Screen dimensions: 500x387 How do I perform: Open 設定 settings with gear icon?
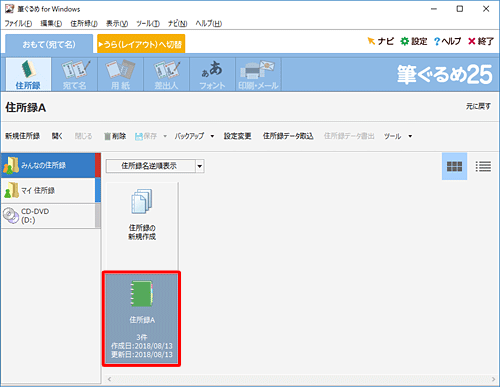point(414,41)
